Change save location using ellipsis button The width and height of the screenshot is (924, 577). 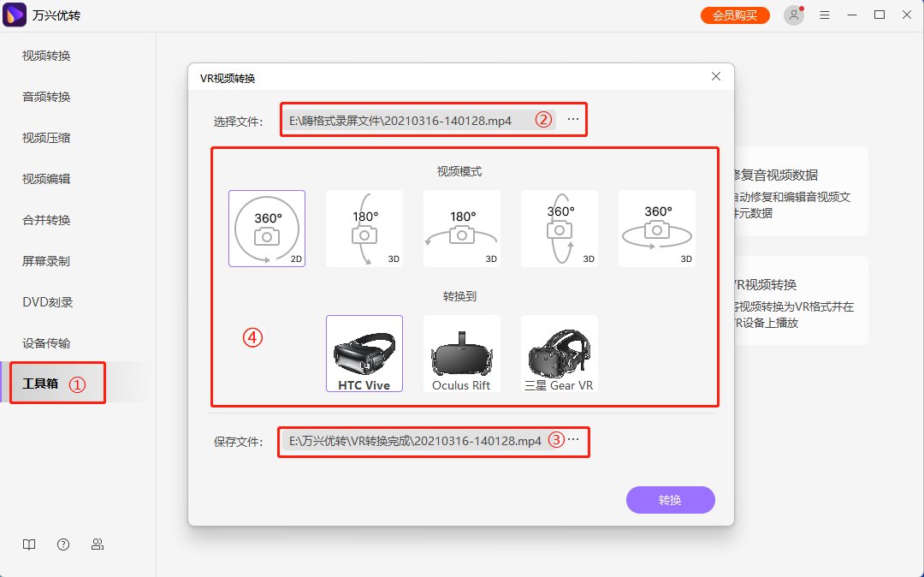574,442
